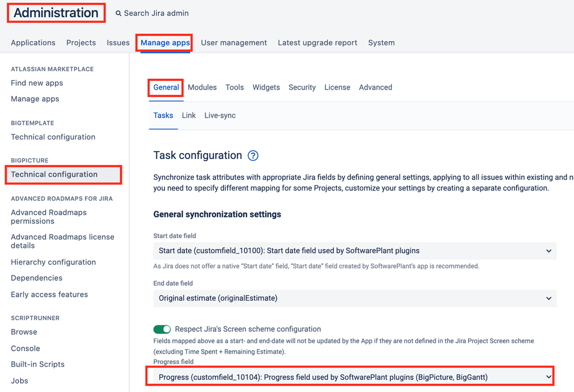Click the "End date field" label
574x392 pixels.
click(x=173, y=284)
